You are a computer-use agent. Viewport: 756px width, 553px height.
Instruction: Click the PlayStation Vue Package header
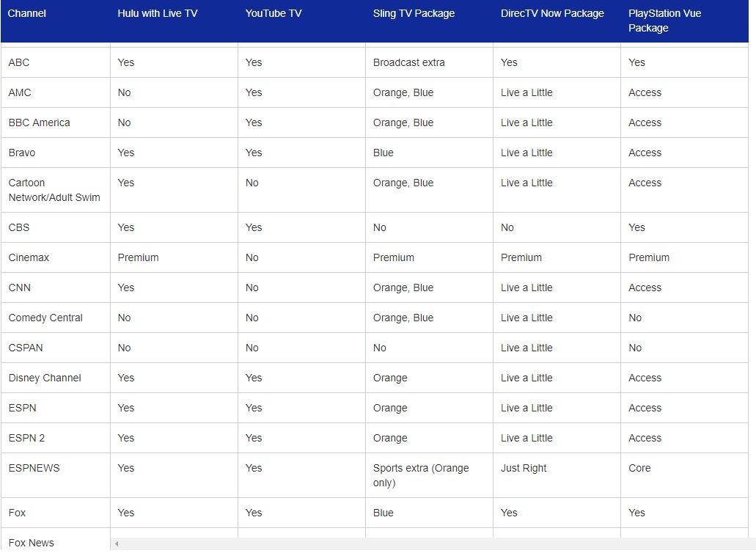[x=665, y=21]
